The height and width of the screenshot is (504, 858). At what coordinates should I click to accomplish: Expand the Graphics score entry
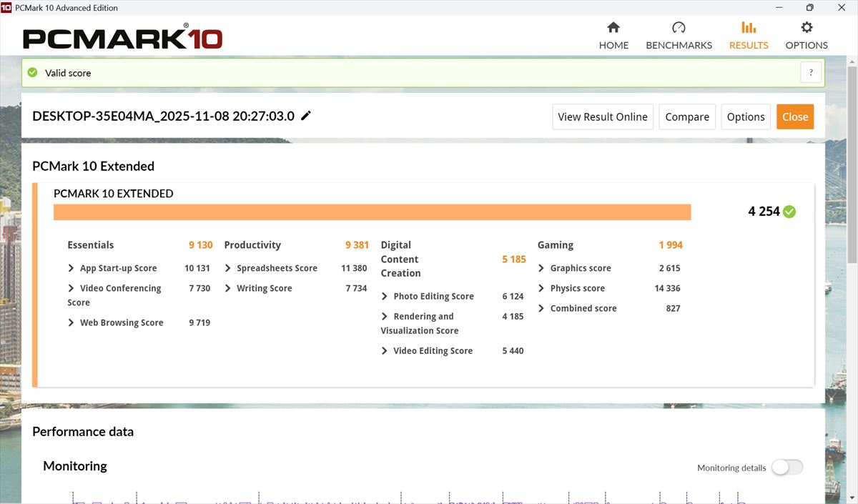pos(541,268)
